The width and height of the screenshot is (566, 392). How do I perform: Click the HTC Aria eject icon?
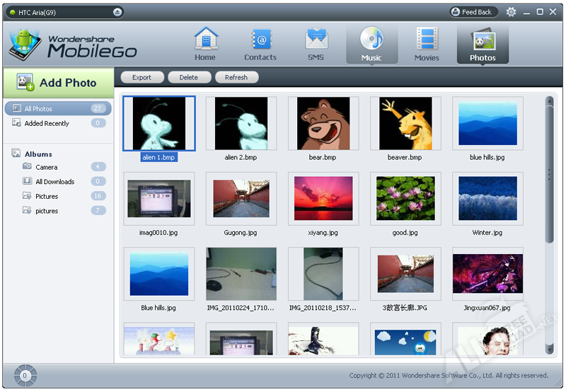tap(117, 12)
